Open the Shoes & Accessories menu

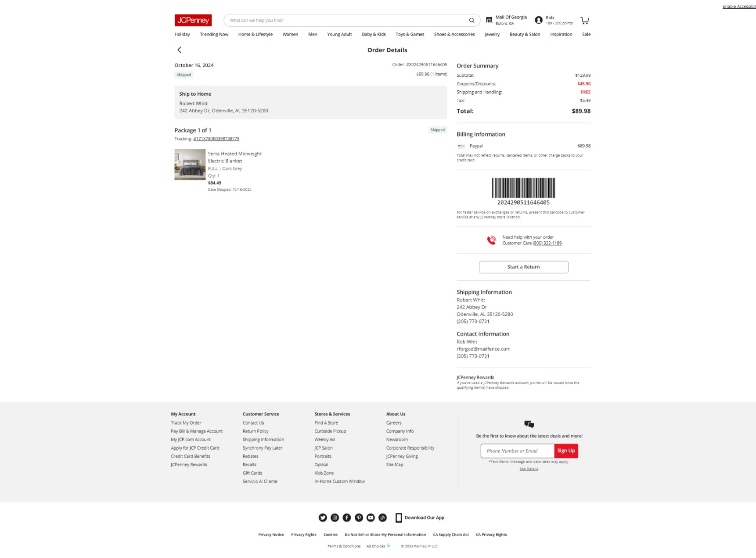coord(454,34)
